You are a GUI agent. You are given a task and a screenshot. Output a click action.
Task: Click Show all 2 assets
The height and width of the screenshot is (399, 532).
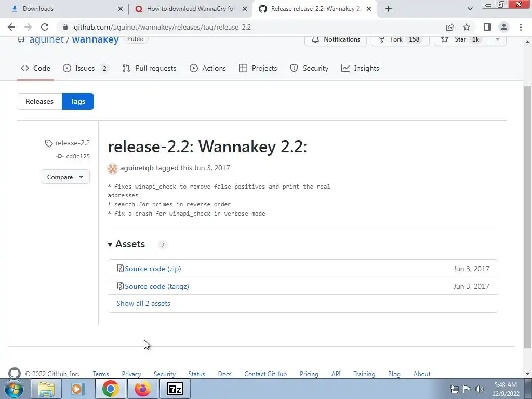(x=143, y=303)
